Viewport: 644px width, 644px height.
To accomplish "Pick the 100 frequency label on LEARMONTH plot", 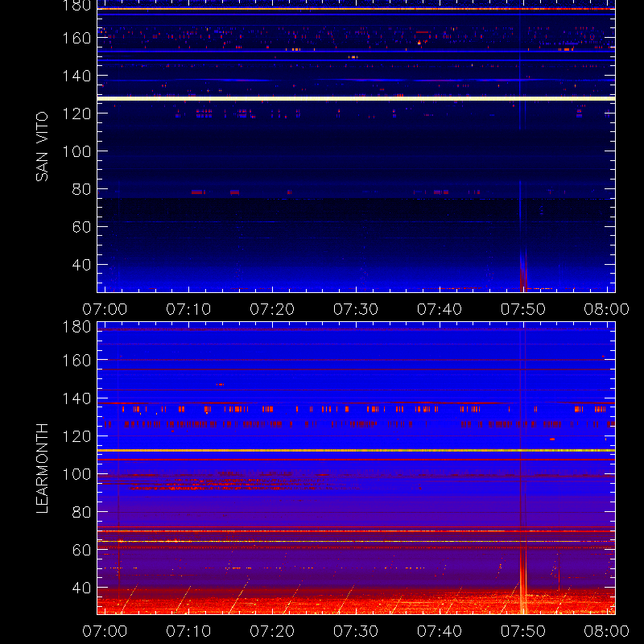I will click(76, 474).
